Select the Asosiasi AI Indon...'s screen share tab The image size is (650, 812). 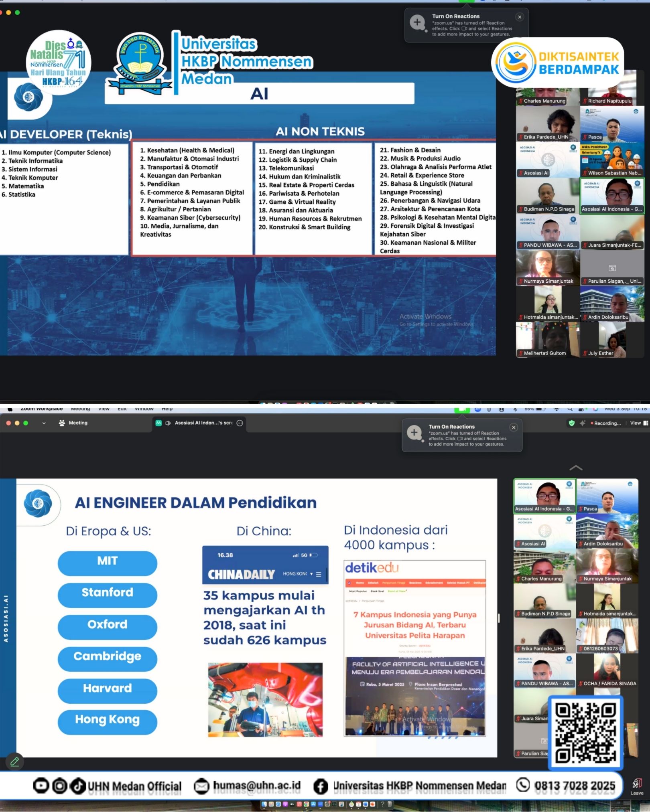point(199,423)
